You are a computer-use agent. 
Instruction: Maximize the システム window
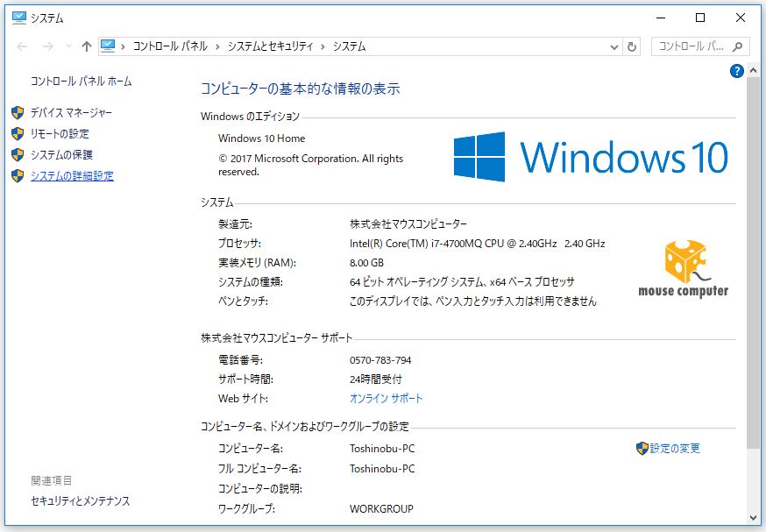pos(700,18)
